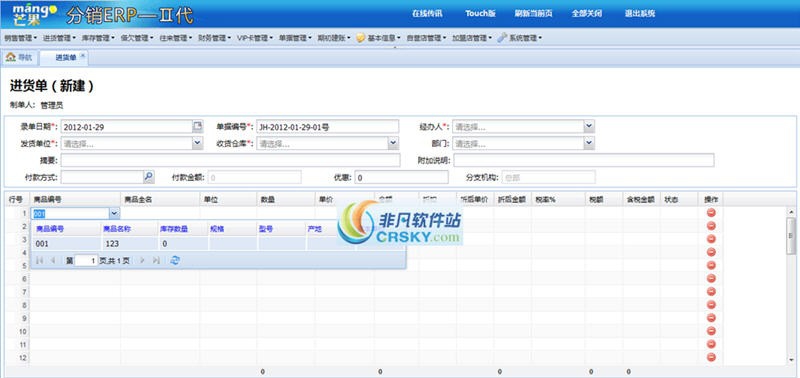Delete row 2 with its red icon

[x=711, y=226]
